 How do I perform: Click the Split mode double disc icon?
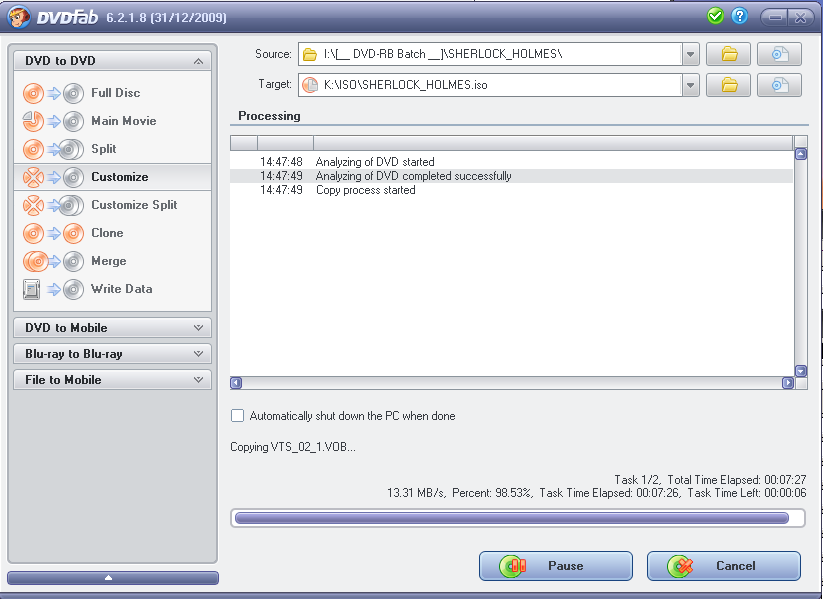(71, 149)
